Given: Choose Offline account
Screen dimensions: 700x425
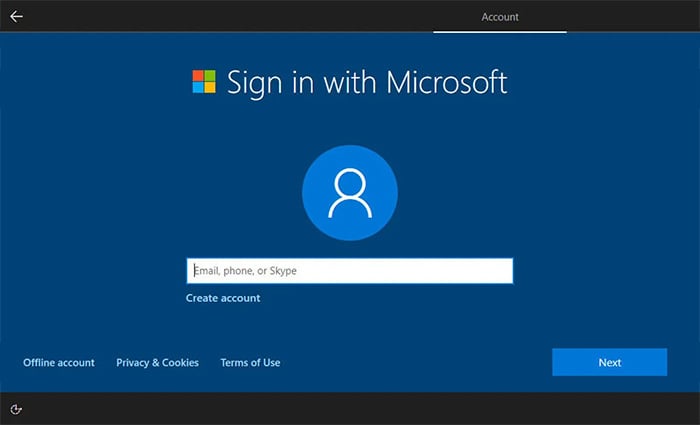Looking at the screenshot, I should 59,362.
